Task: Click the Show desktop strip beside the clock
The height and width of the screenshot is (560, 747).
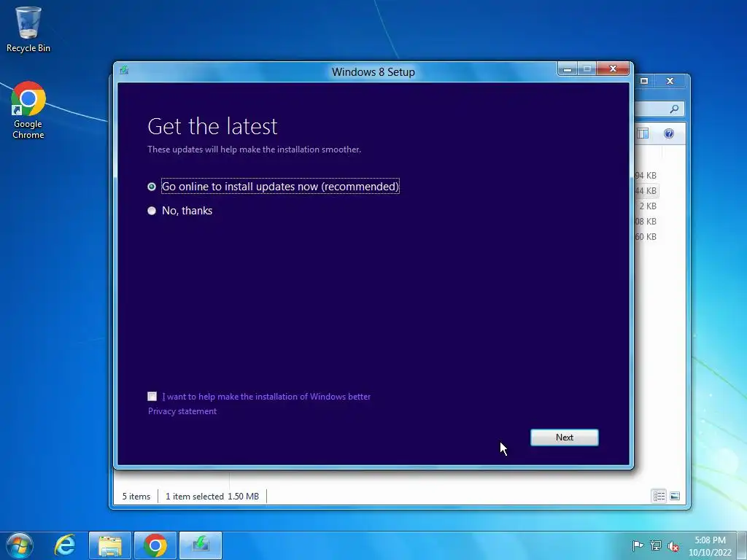Action: click(x=742, y=545)
